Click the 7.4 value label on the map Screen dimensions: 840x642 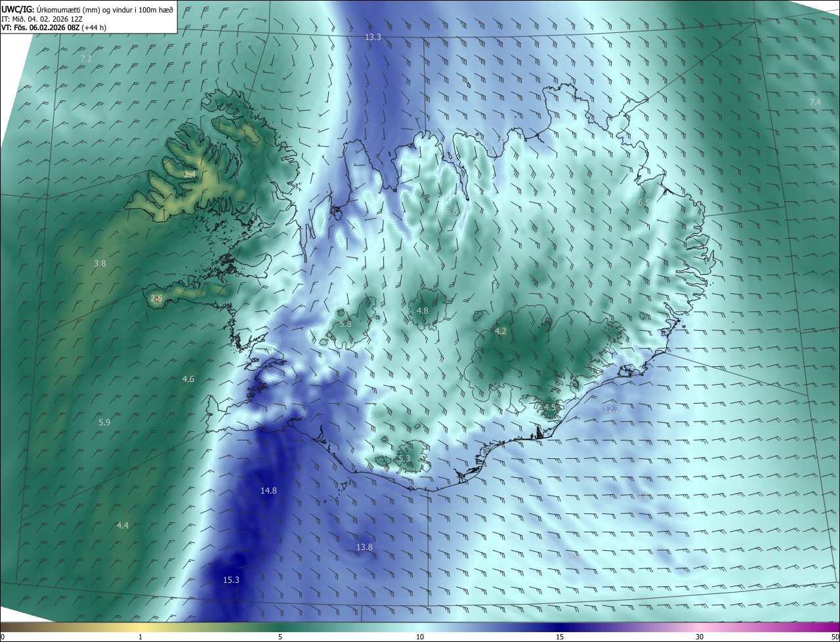814,102
